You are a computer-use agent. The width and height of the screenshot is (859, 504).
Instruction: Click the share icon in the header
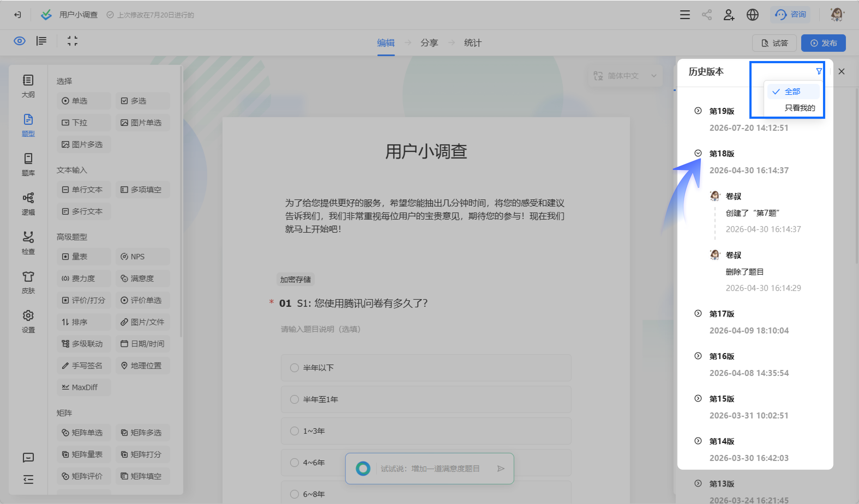(707, 15)
